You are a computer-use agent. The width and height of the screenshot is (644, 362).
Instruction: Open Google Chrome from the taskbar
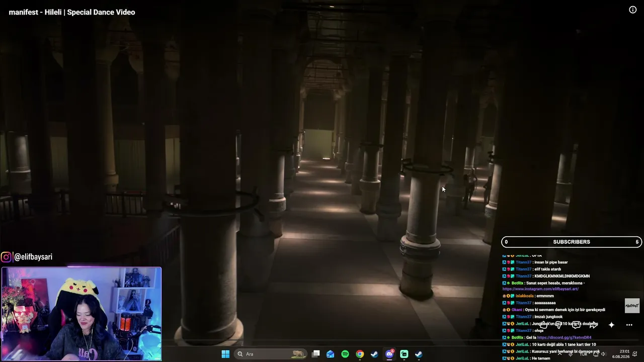[x=360, y=354]
